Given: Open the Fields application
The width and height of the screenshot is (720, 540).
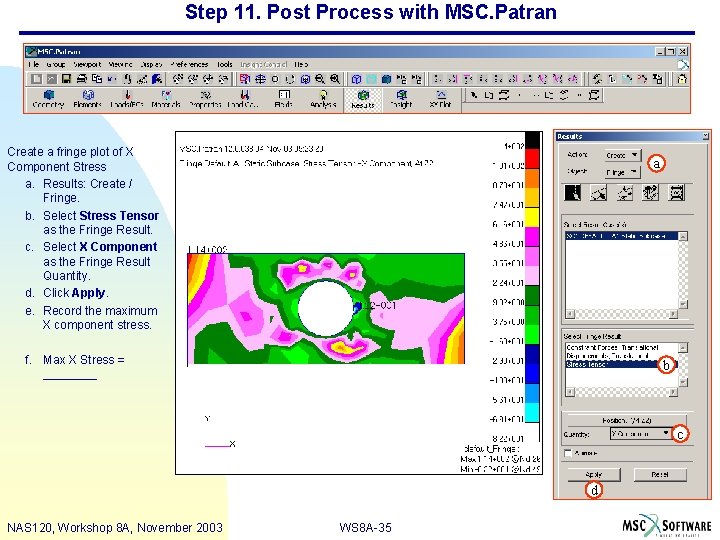Looking at the screenshot, I should [x=284, y=99].
